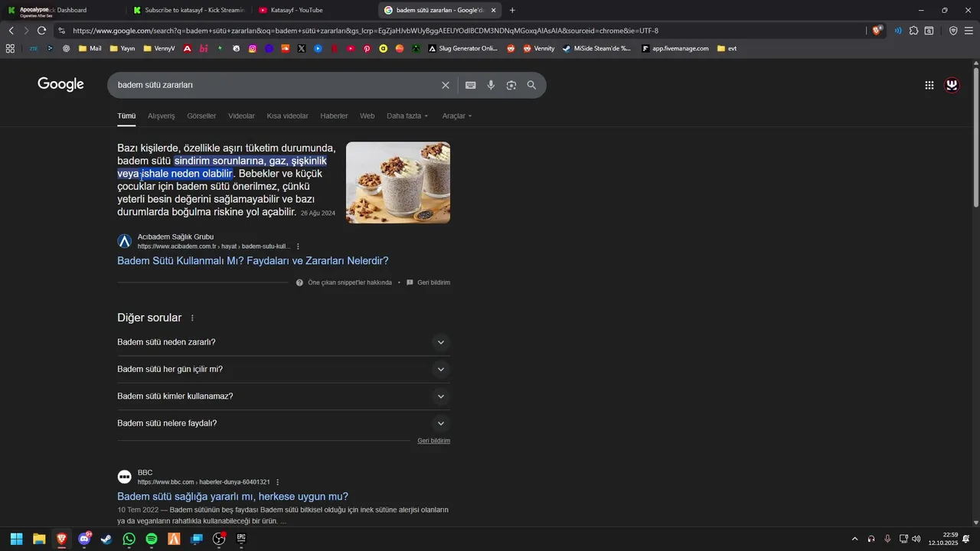Open the Instagram bookmark icon
Image resolution: width=980 pixels, height=551 pixels.
pyautogui.click(x=253, y=48)
